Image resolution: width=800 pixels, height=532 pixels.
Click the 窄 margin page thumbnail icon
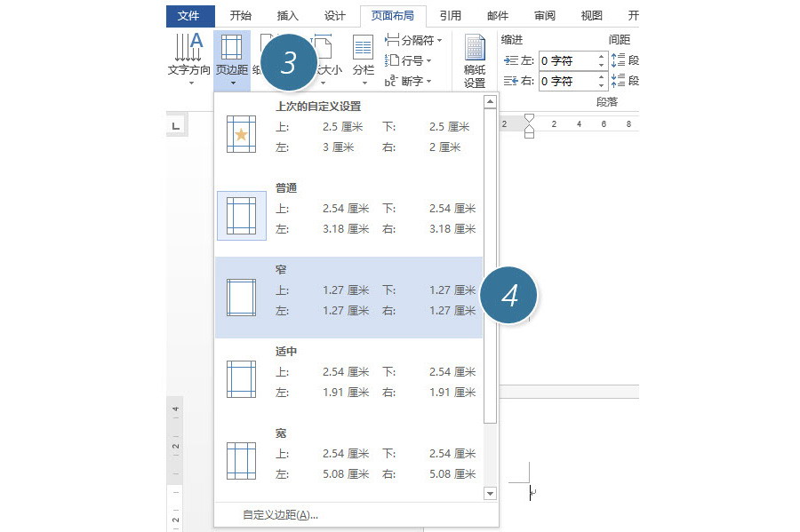pyautogui.click(x=241, y=297)
